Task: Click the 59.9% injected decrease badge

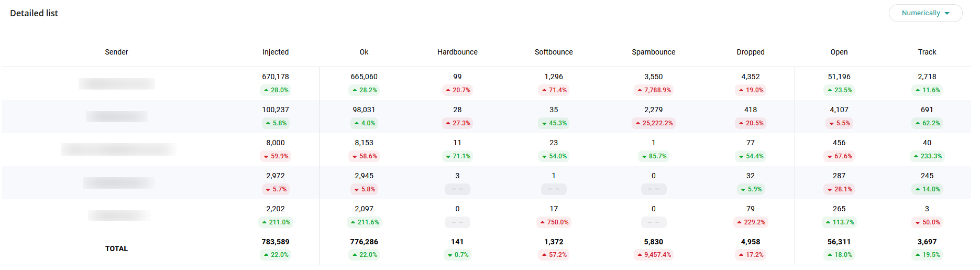Action: click(x=276, y=156)
